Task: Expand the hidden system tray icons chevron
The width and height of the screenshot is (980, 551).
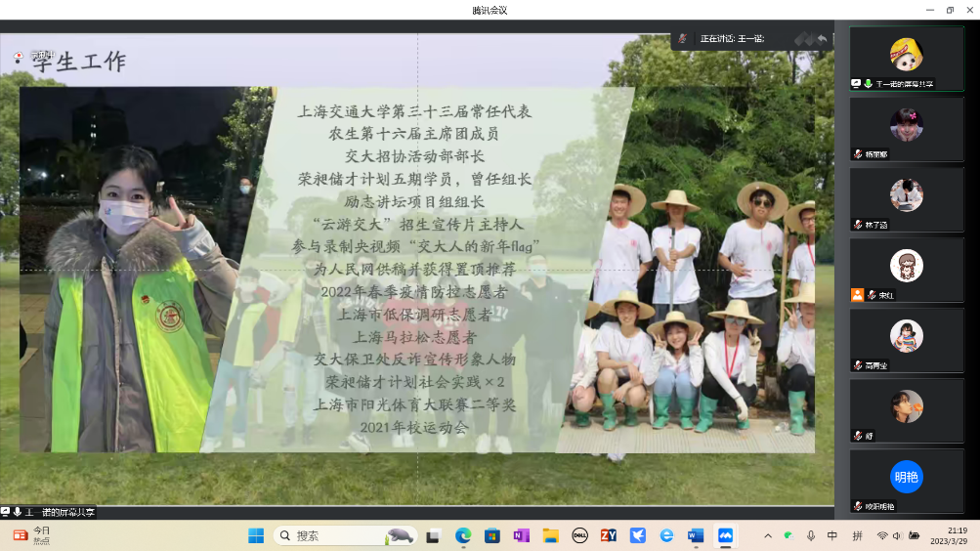Action: pyautogui.click(x=768, y=535)
